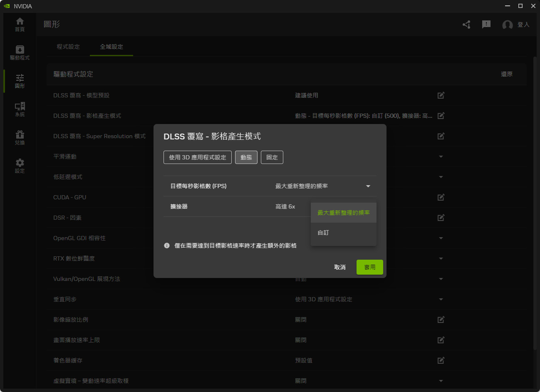Click the share icon in header
The width and height of the screenshot is (540, 392).
tap(466, 25)
